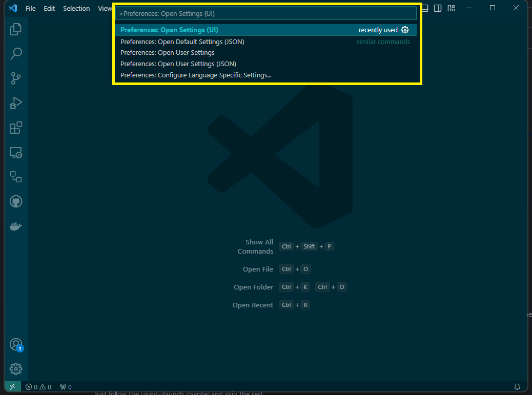
Task: Click the command palette search input field
Action: point(265,14)
